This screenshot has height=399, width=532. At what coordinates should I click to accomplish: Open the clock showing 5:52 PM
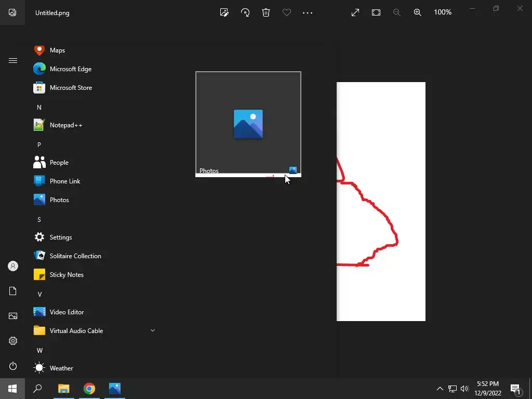pos(487,389)
